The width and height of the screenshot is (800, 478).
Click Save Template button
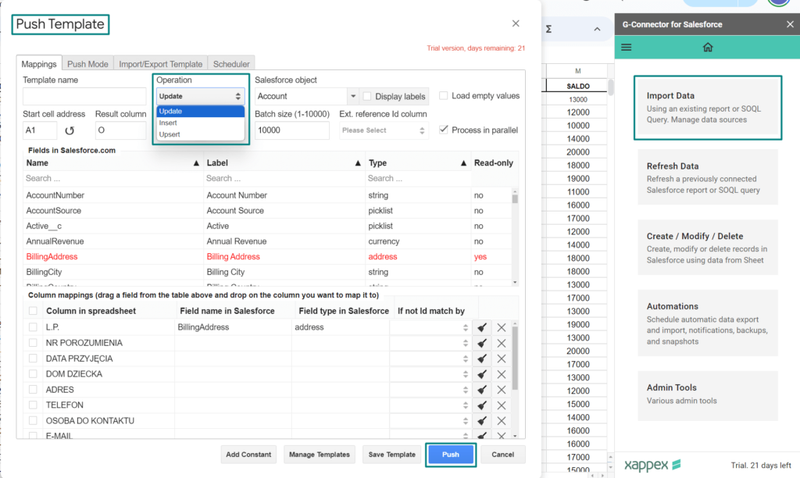click(392, 455)
